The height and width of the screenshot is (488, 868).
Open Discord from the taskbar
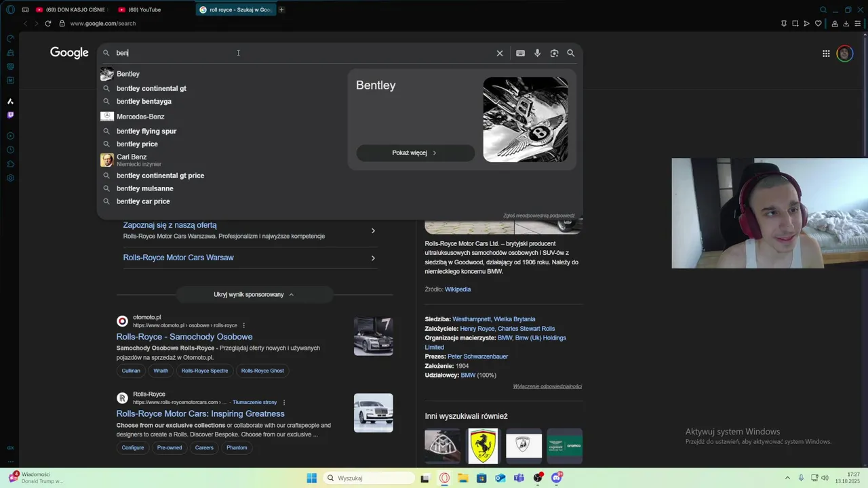[x=557, y=478]
